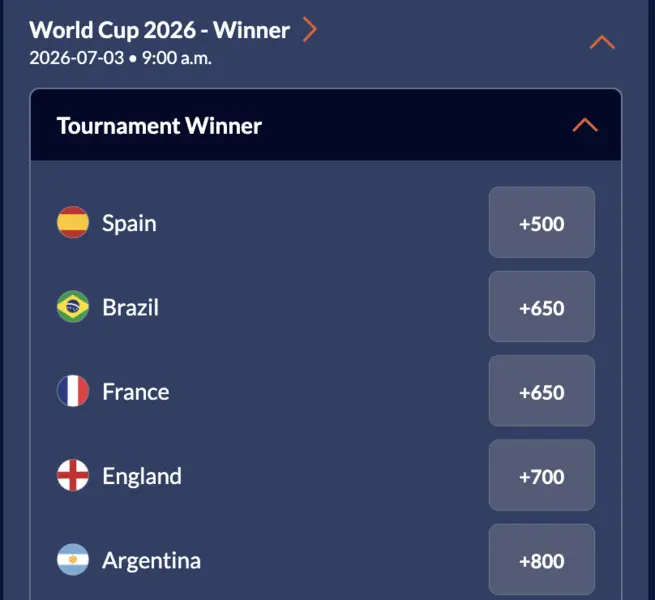The height and width of the screenshot is (600, 655).
Task: Choose Argentina +800 odds button
Action: pos(541,560)
